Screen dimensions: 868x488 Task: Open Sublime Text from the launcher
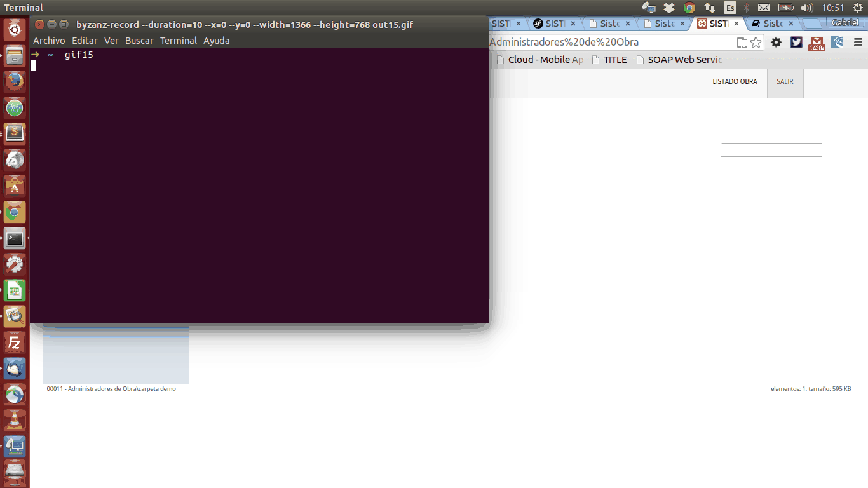[15, 133]
